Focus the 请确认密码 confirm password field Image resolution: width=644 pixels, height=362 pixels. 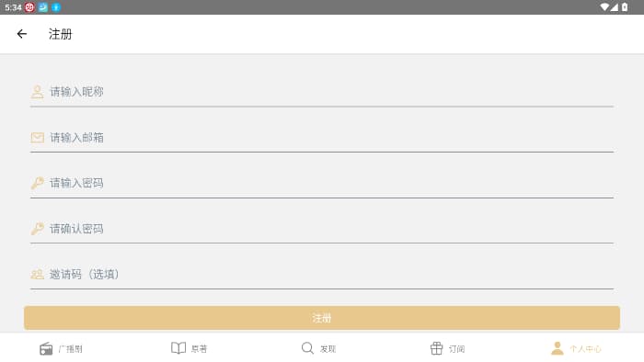[322, 229]
